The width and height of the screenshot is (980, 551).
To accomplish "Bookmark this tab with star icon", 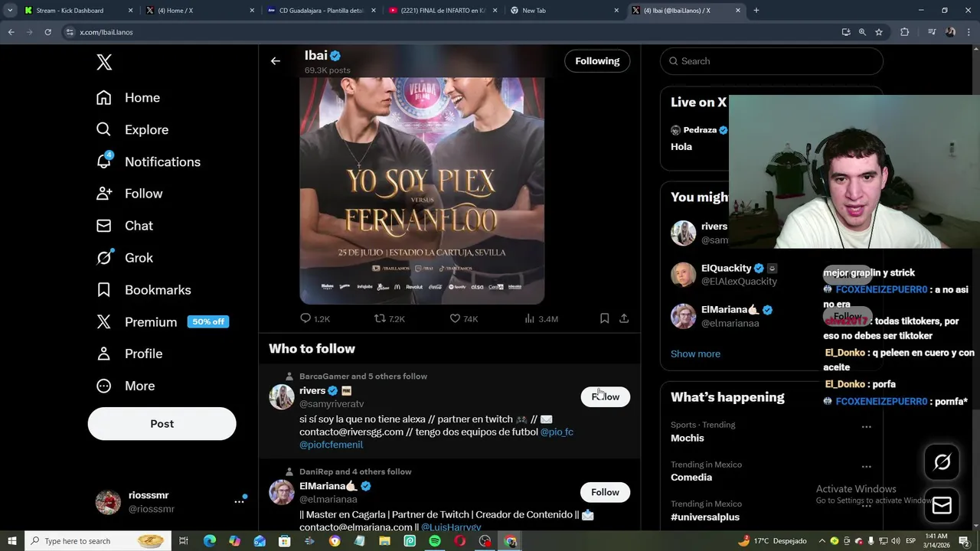I will [x=879, y=32].
